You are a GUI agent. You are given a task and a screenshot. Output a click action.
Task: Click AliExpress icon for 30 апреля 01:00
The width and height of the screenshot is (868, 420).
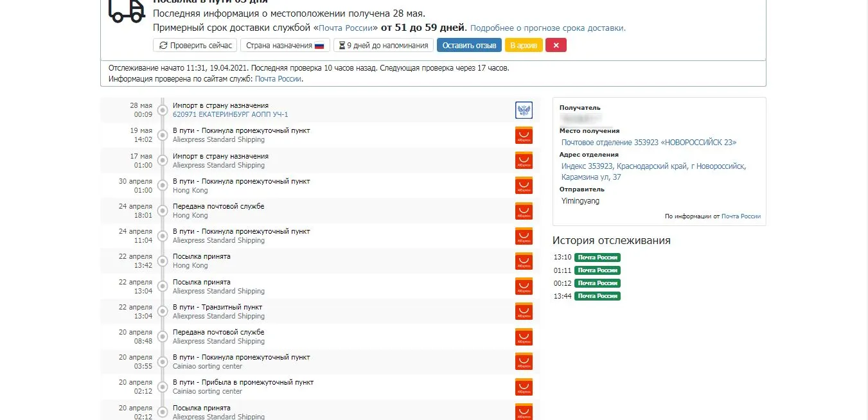tap(524, 186)
